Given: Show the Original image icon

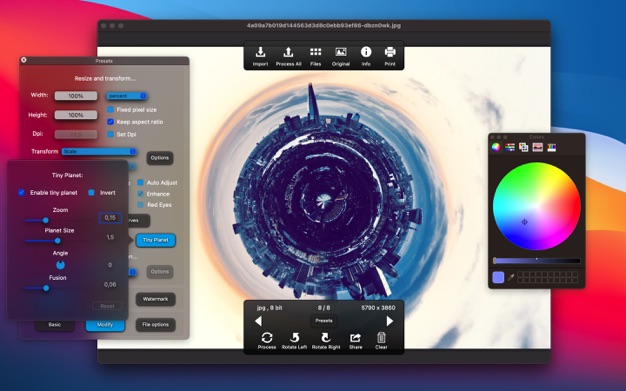Looking at the screenshot, I should click(341, 52).
